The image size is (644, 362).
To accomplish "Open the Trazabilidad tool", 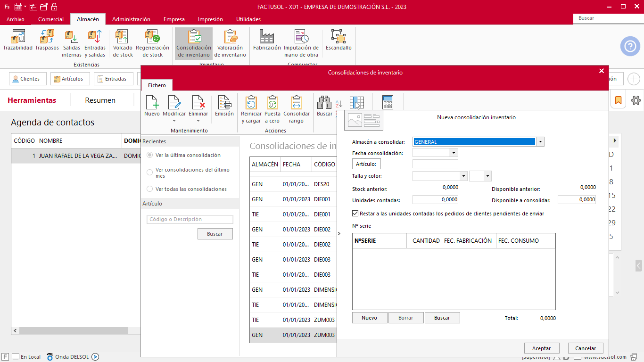I will point(18,40).
